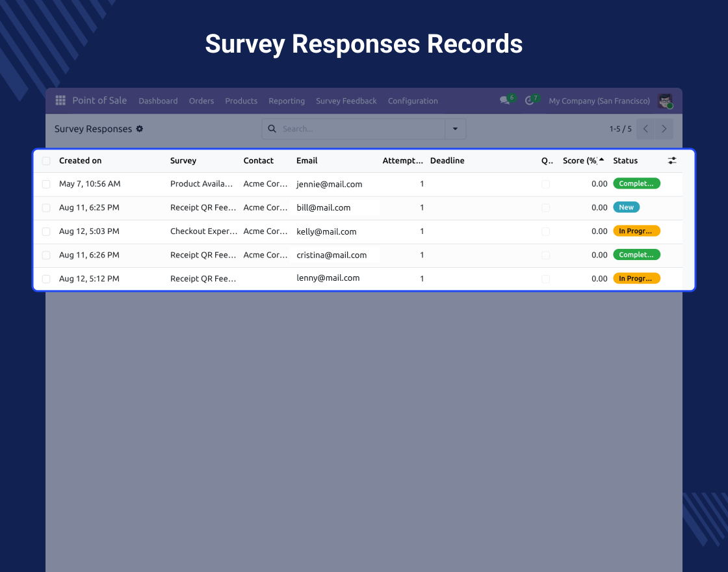Open the Products menu

241,101
